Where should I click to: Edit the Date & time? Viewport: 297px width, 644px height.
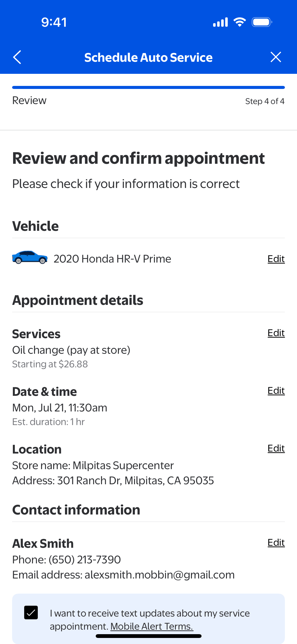pyautogui.click(x=276, y=391)
